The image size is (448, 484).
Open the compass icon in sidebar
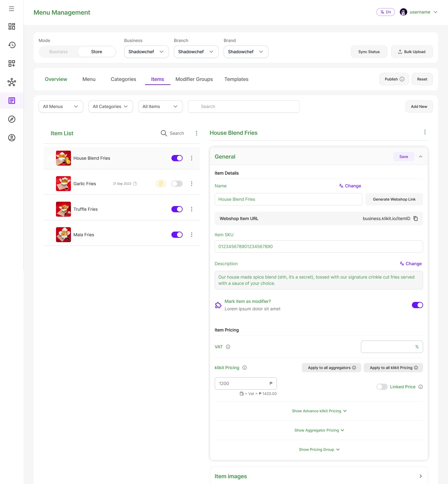click(x=12, y=119)
